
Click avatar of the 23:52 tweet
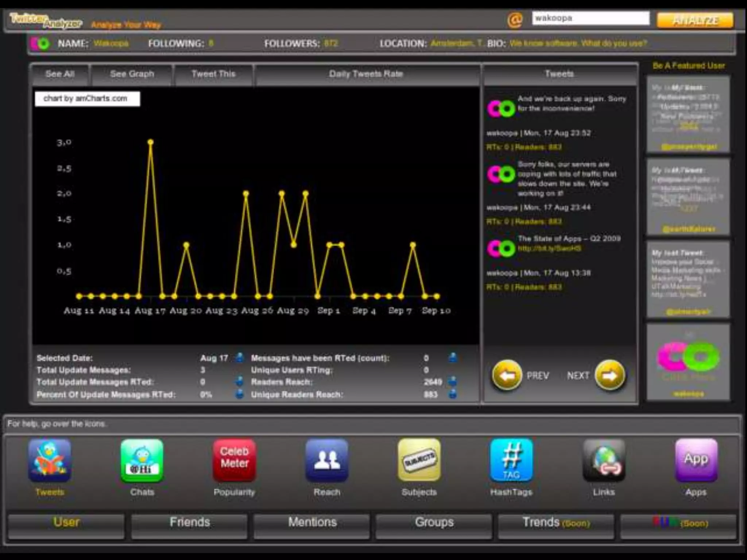pos(501,109)
